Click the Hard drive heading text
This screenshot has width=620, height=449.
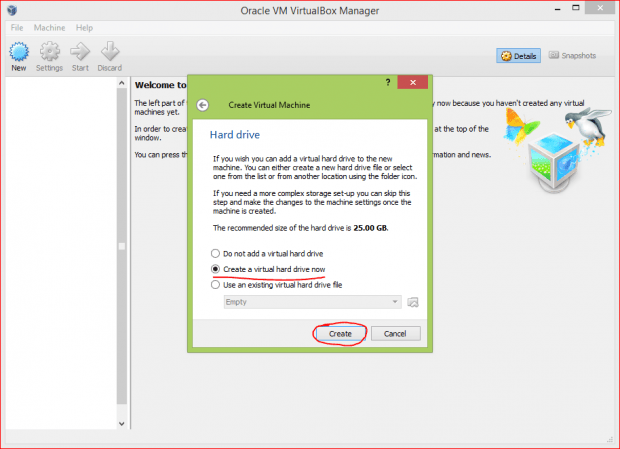(x=234, y=135)
